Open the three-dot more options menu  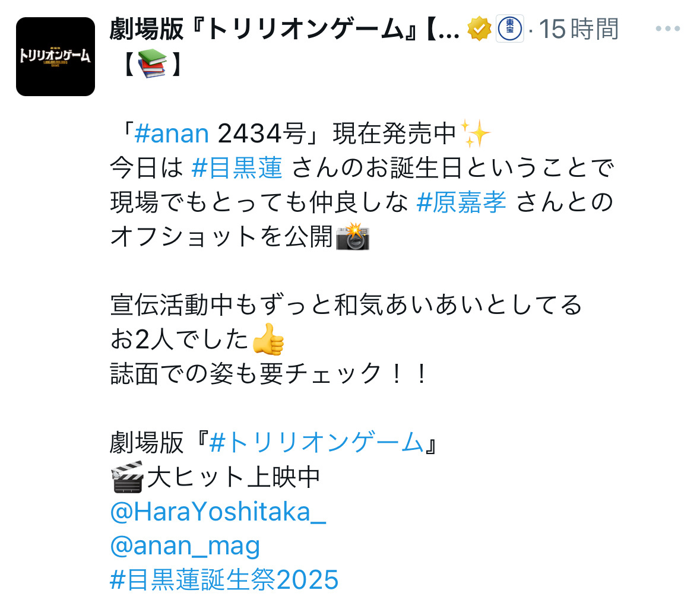point(667,29)
